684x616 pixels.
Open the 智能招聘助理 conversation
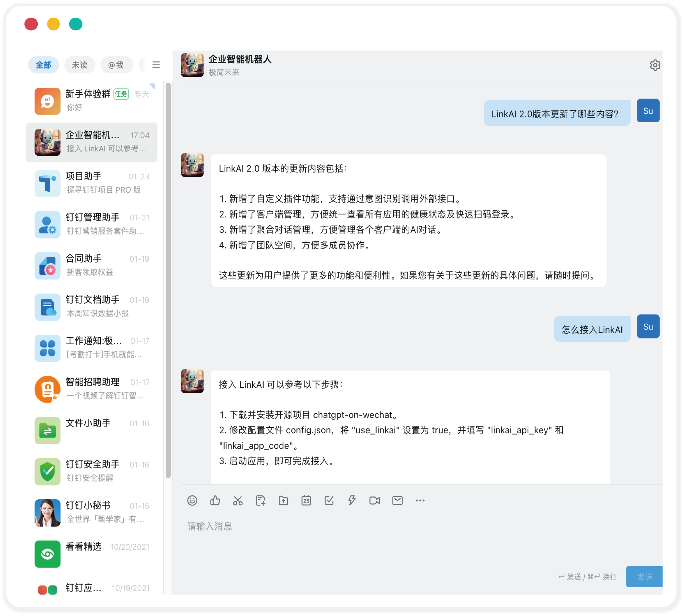point(92,389)
